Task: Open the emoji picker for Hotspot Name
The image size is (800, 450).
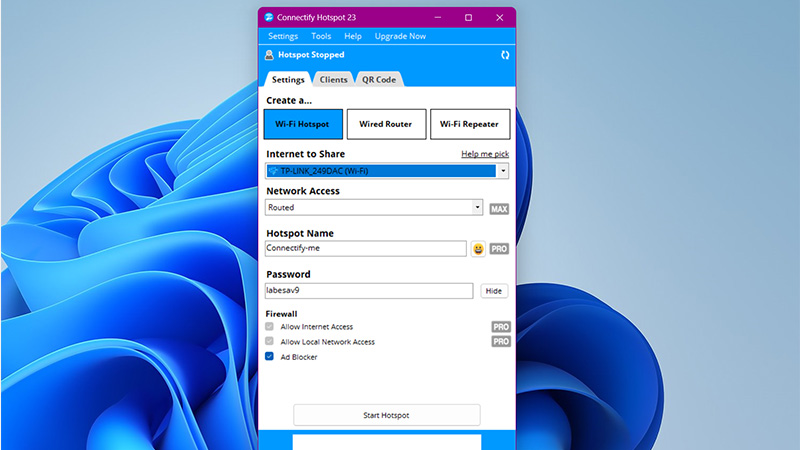Action: pos(478,249)
